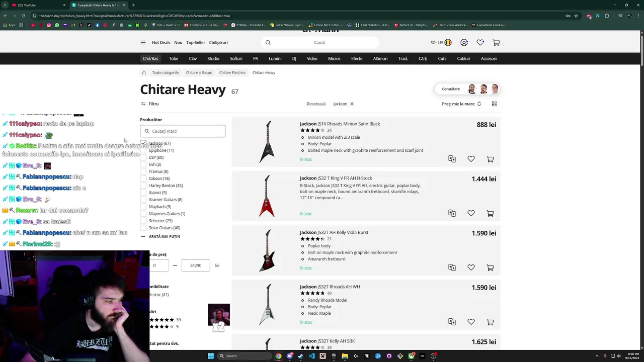Open the Efecte category menu

tap(357, 59)
